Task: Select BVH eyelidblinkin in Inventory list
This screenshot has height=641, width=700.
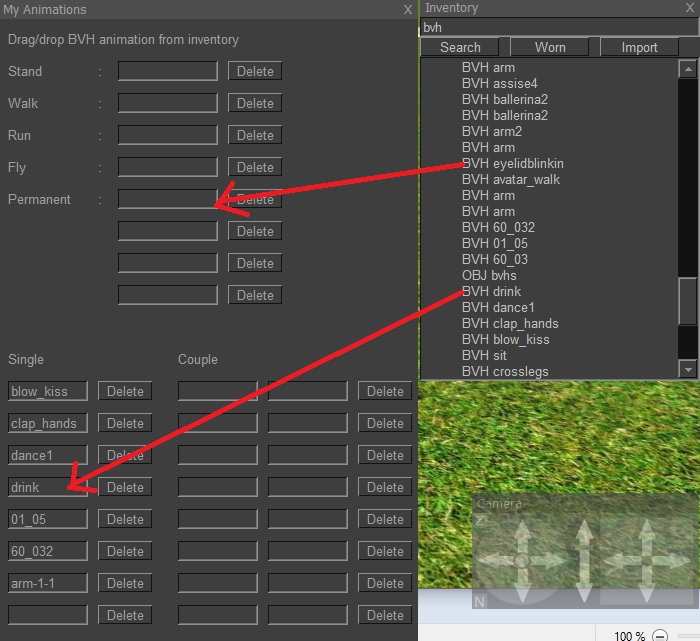Action: (x=512, y=164)
